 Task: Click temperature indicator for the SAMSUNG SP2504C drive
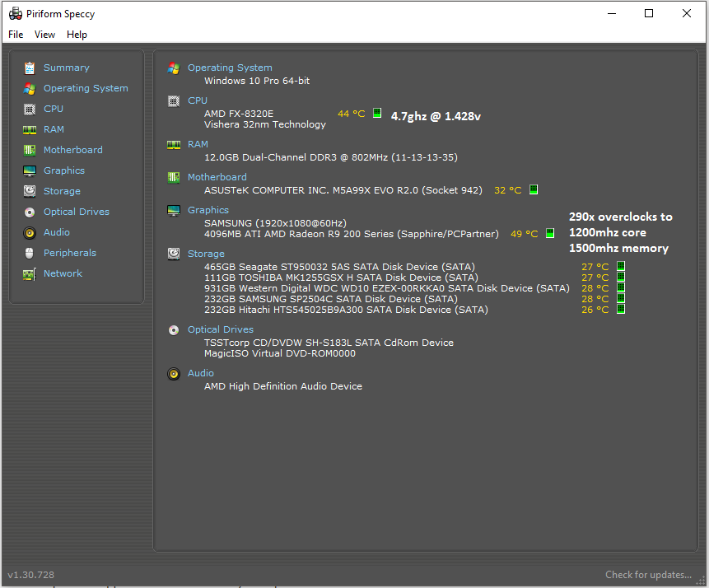[621, 298]
